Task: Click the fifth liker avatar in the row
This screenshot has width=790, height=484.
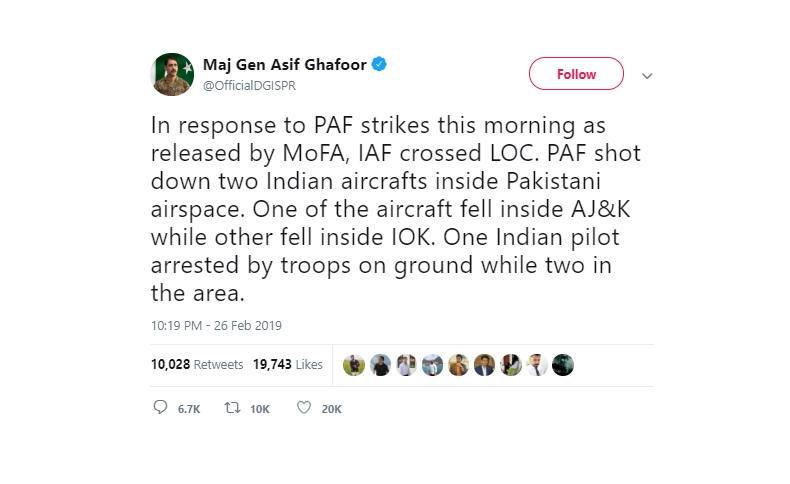Action: (x=458, y=365)
